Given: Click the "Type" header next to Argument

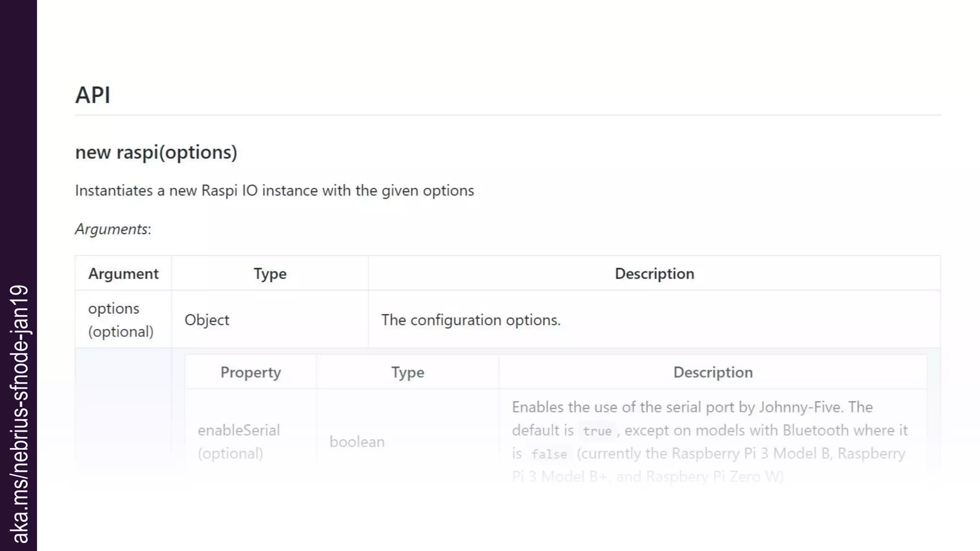Looking at the screenshot, I should [x=270, y=274].
